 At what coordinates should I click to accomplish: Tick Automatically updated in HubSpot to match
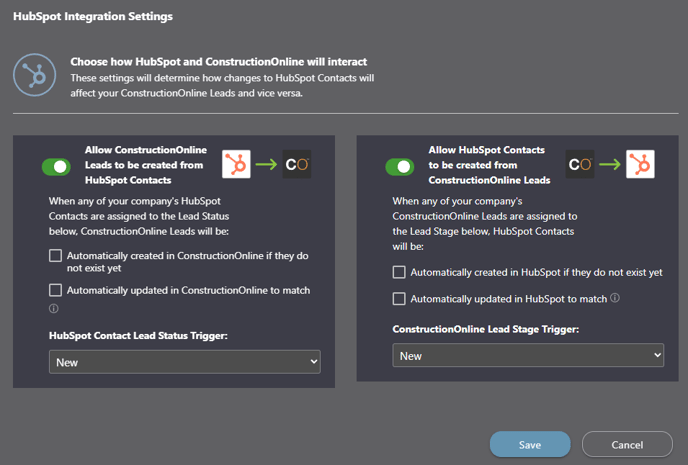(400, 298)
